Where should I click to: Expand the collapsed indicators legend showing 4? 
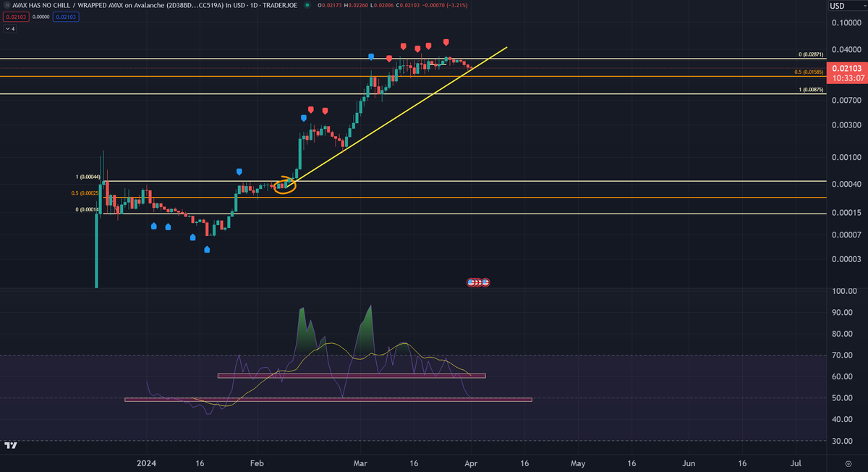pos(10,29)
